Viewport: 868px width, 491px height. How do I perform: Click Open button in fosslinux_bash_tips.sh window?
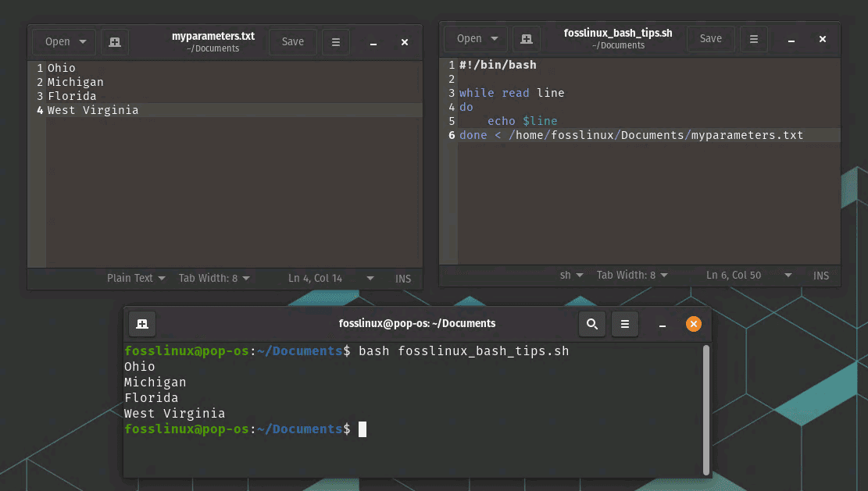coord(469,39)
